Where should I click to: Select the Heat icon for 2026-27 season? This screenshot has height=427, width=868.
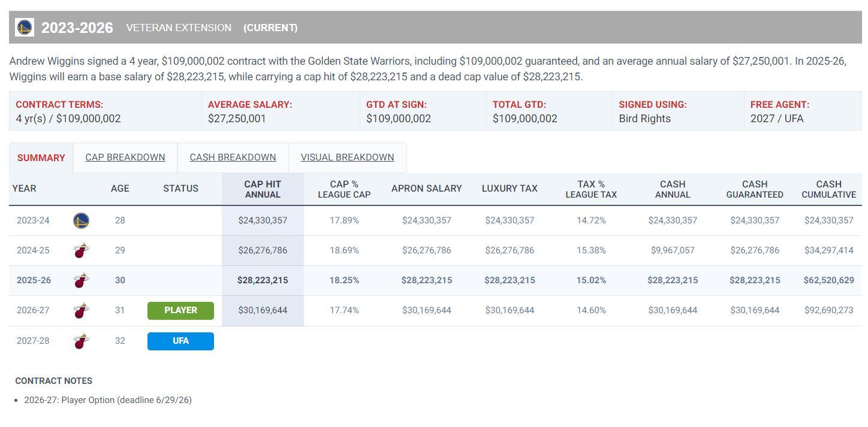tap(81, 310)
